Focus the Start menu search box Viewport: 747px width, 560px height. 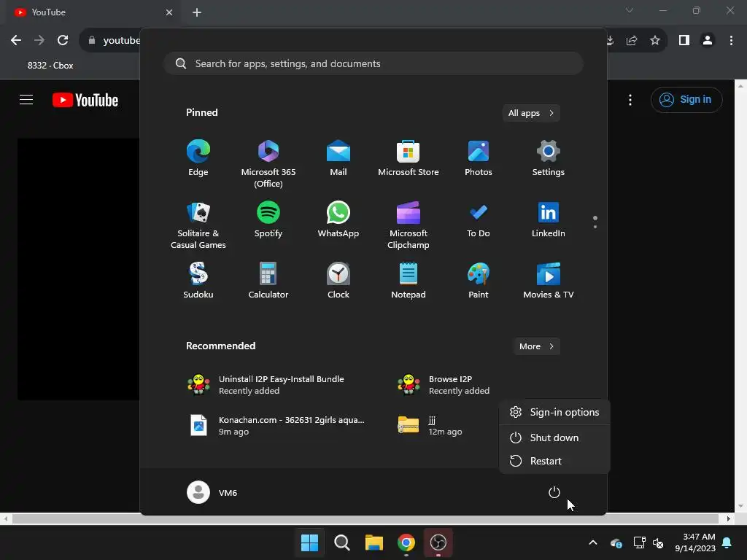[373, 64]
